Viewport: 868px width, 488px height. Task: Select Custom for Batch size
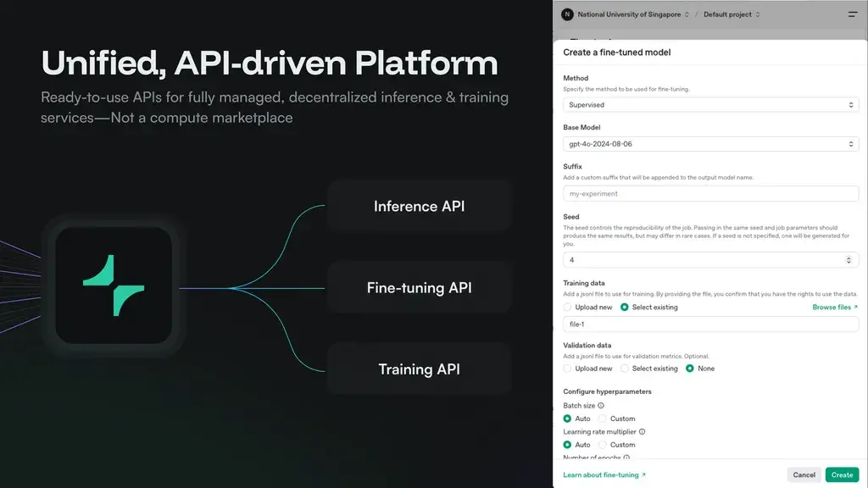click(603, 419)
